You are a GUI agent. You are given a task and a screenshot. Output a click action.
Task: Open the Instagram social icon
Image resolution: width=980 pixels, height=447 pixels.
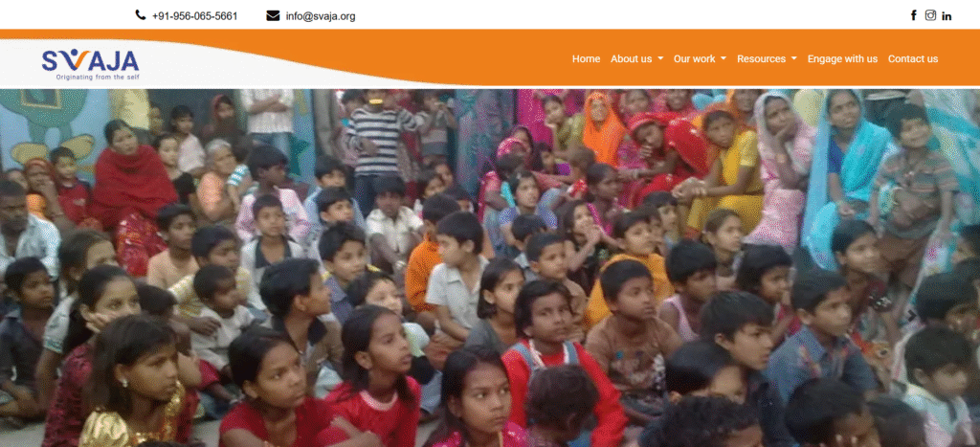click(930, 15)
